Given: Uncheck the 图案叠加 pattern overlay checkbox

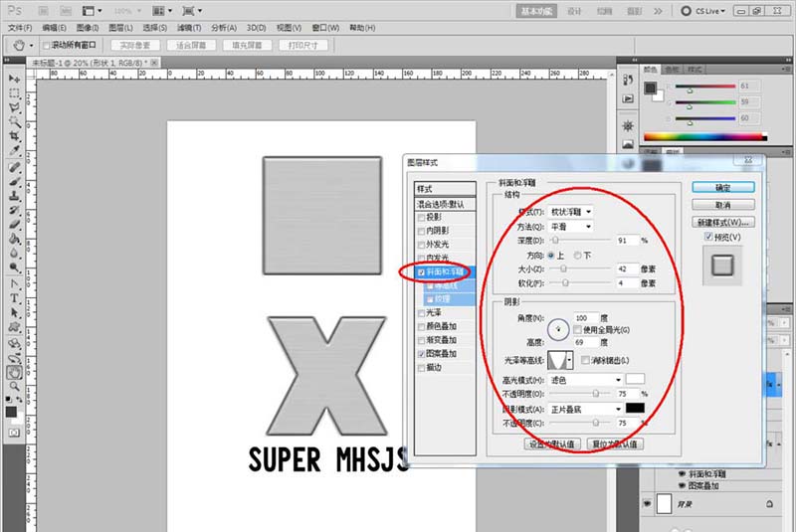Looking at the screenshot, I should (421, 354).
